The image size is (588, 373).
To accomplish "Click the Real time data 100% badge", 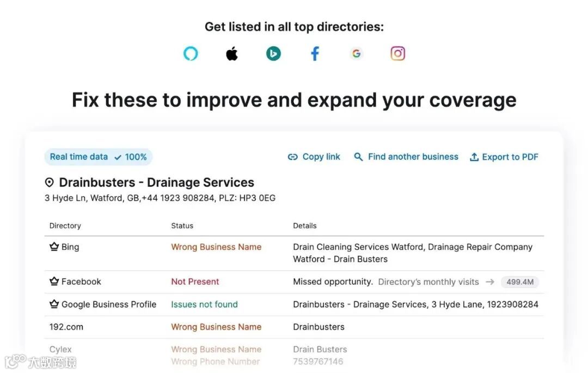I will 98,157.
